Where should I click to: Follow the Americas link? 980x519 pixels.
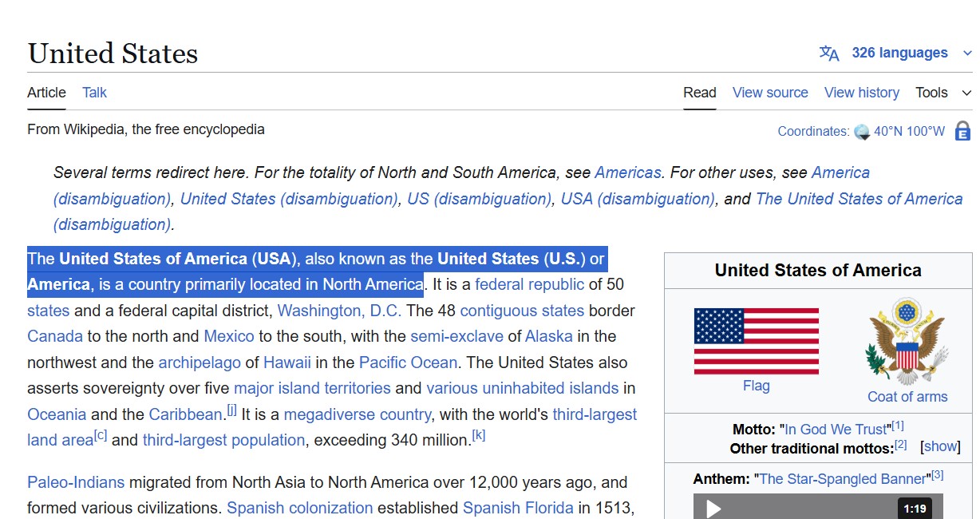[x=628, y=172]
